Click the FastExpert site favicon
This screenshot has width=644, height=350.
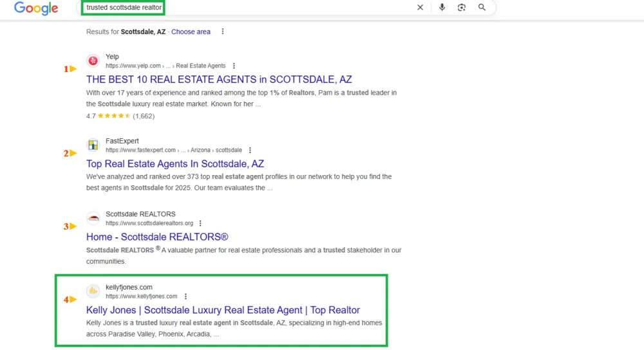[93, 145]
